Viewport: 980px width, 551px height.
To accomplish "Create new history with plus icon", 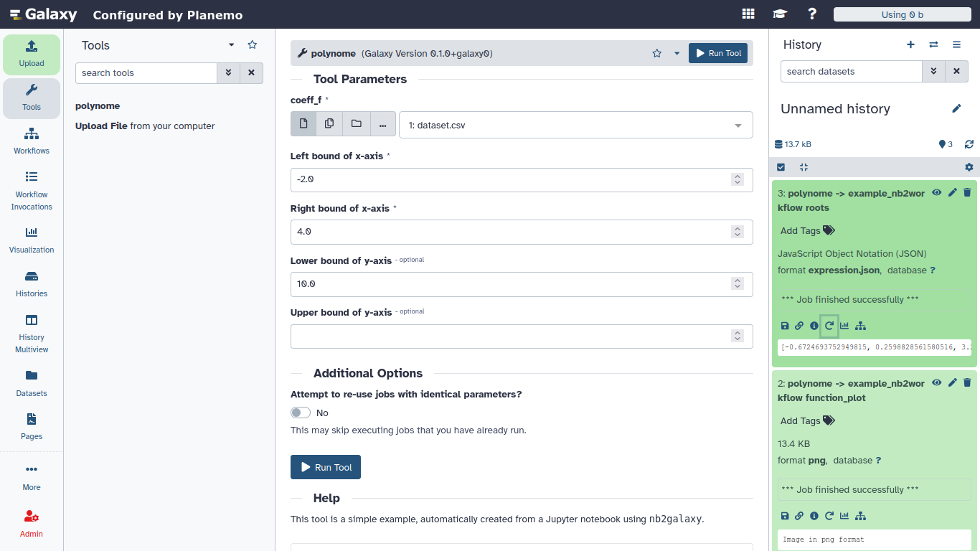I will click(910, 44).
